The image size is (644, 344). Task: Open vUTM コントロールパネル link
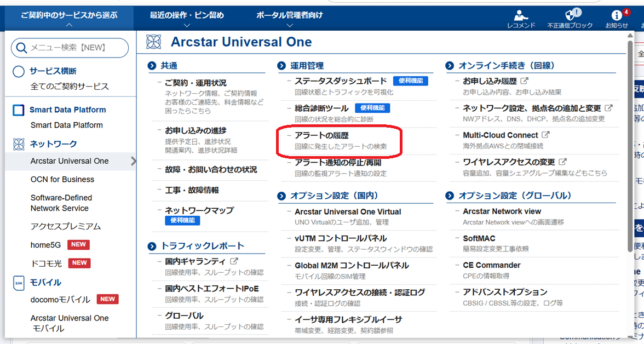pos(341,239)
